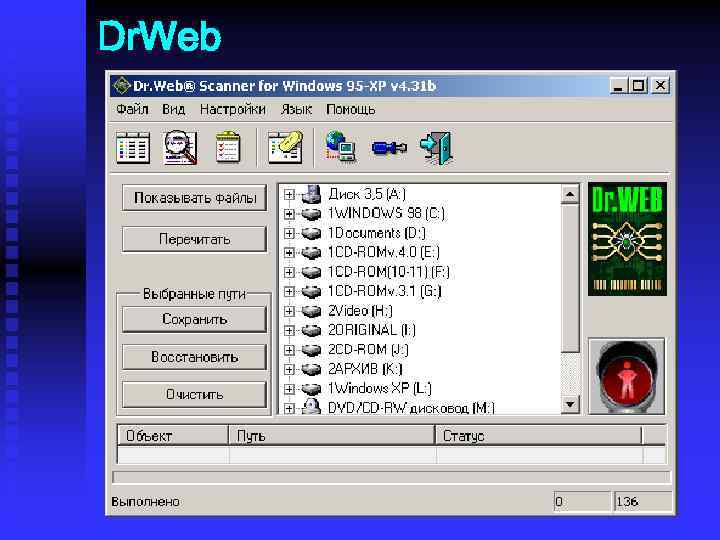Expand the 2Video (H:) tree node
Viewport: 720px width, 540px height.
289,311
